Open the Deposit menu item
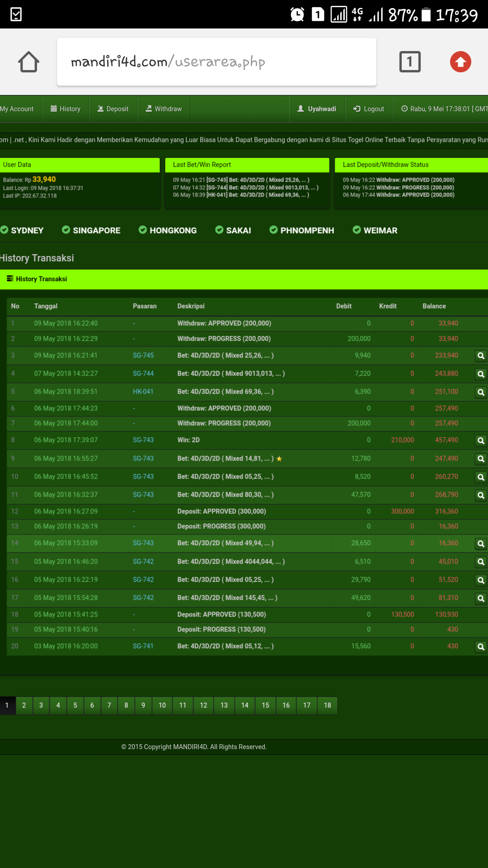Viewport: 488px width, 868px height. [x=113, y=109]
